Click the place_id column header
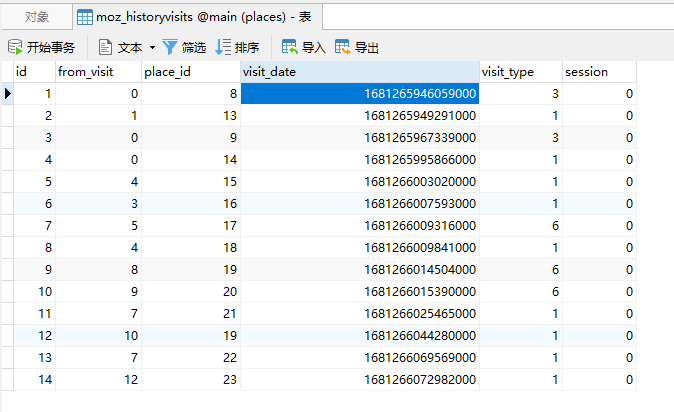 (191, 72)
